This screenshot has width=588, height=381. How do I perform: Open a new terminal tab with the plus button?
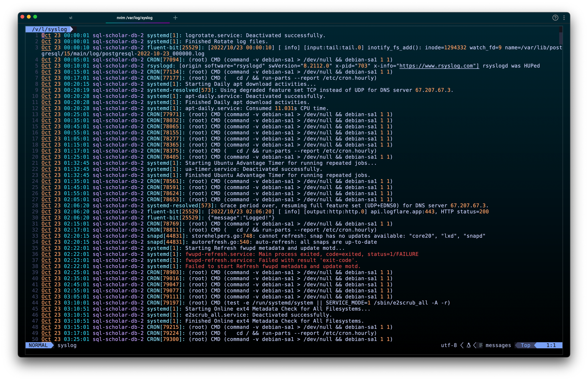(175, 18)
